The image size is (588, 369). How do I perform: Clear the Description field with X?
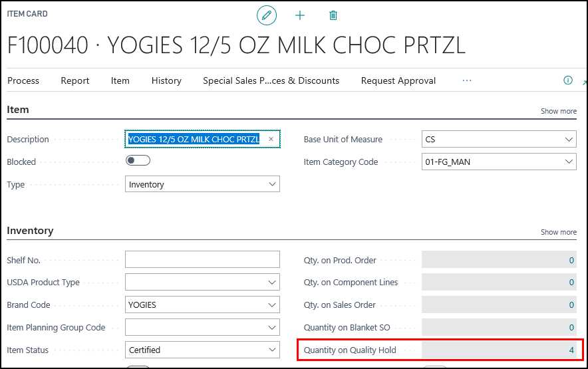pyautogui.click(x=271, y=139)
